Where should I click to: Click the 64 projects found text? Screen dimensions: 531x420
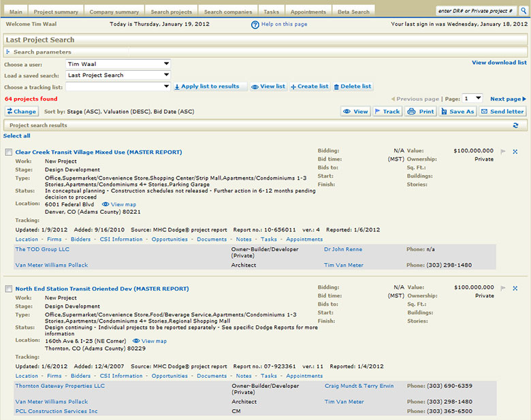(x=31, y=99)
